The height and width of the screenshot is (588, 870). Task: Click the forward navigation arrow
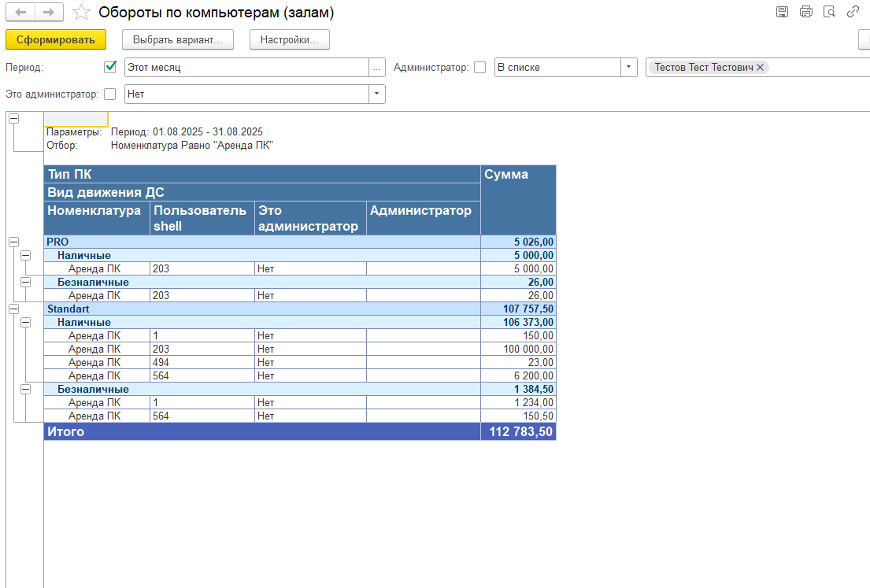coord(49,13)
